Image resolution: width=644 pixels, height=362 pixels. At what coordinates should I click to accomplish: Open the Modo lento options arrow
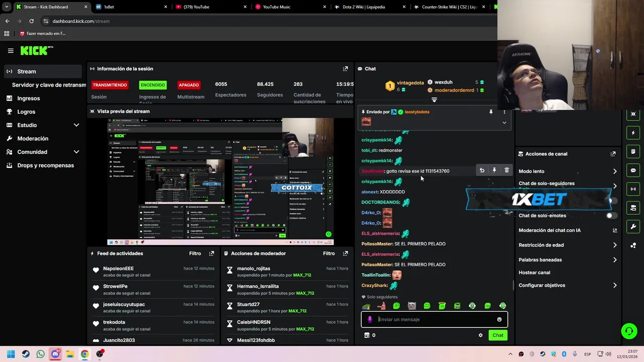(x=614, y=171)
